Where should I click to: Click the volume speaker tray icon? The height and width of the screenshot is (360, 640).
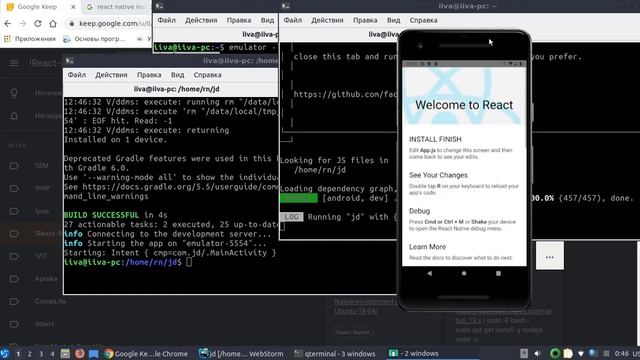538,353
